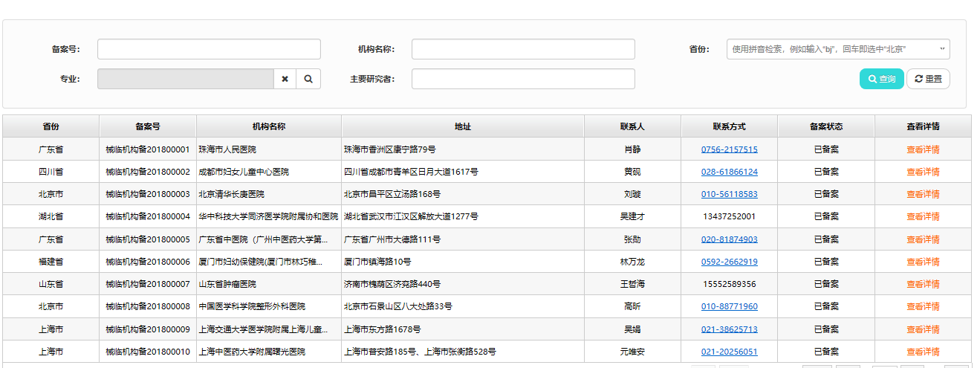980x368 pixels.
Task: Click the 省份 column header
Action: coord(51,126)
